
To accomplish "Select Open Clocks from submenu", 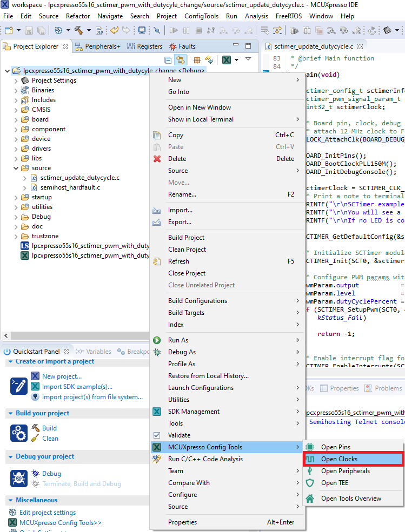I will click(339, 459).
